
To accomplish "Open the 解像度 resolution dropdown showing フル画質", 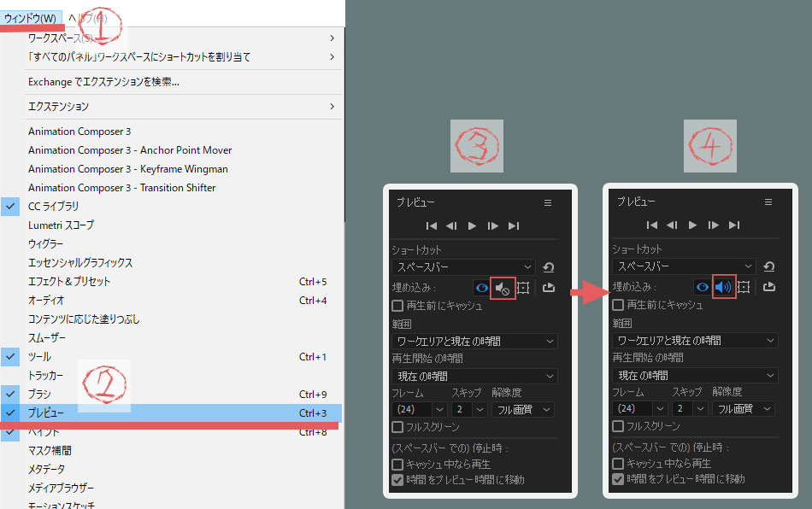I will coord(523,409).
